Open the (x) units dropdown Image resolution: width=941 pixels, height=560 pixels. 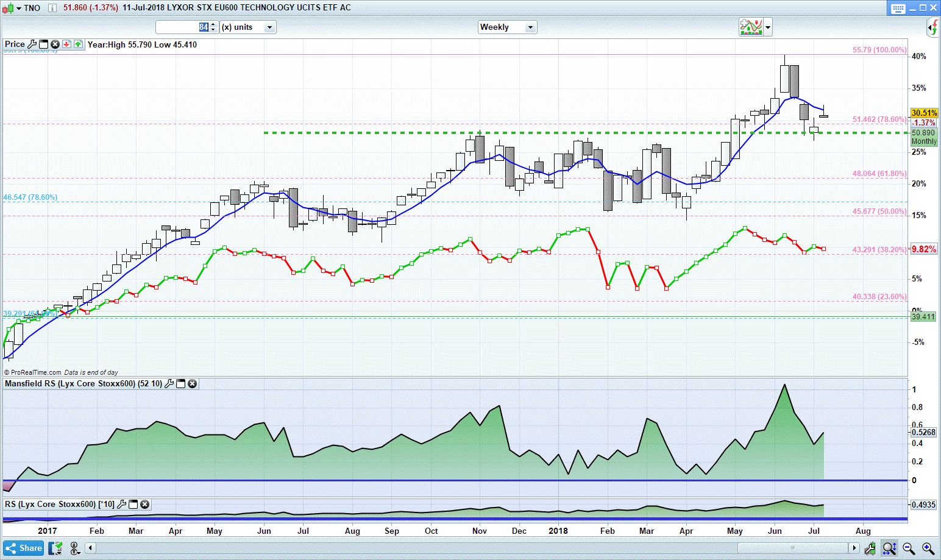pos(248,27)
